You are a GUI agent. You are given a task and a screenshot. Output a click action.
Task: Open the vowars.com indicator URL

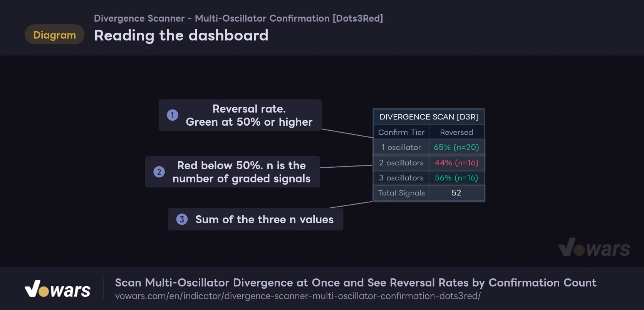298,296
